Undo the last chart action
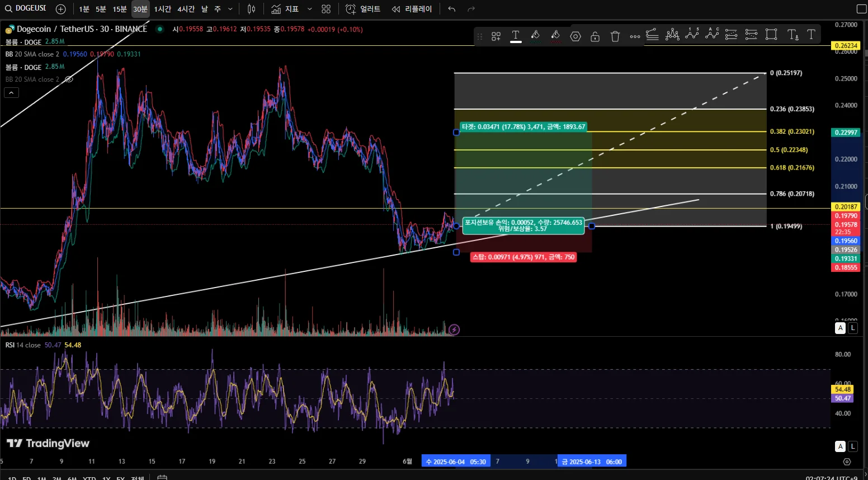 [x=452, y=9]
